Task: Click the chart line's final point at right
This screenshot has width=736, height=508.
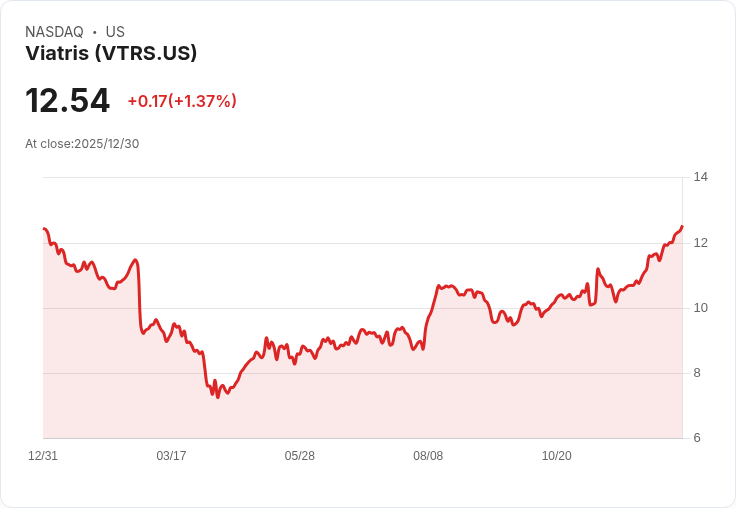Action: click(682, 226)
